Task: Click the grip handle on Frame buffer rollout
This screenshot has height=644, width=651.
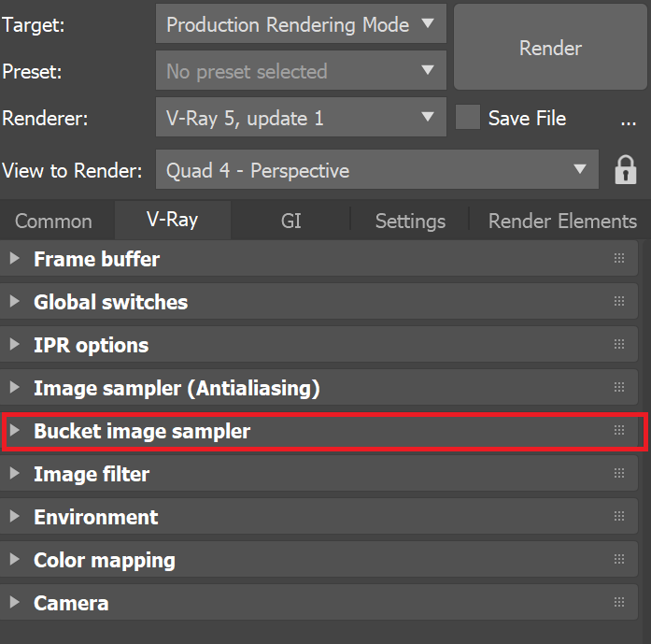Action: point(618,259)
